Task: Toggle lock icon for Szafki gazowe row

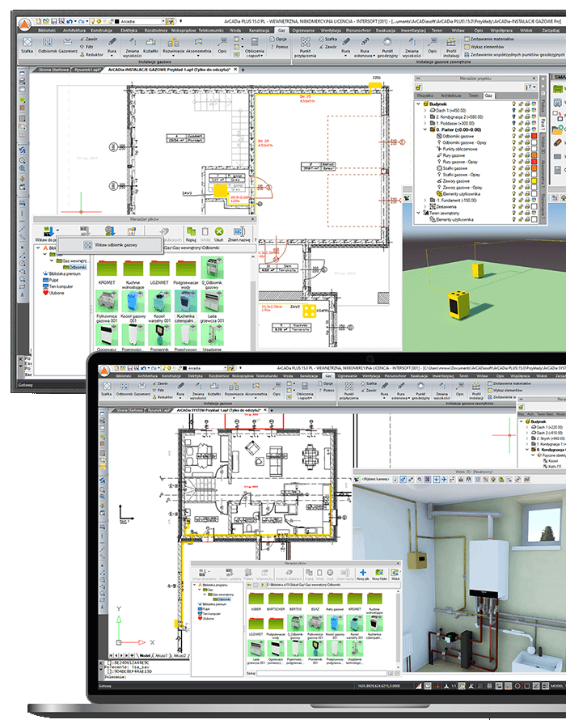Action: (x=521, y=168)
